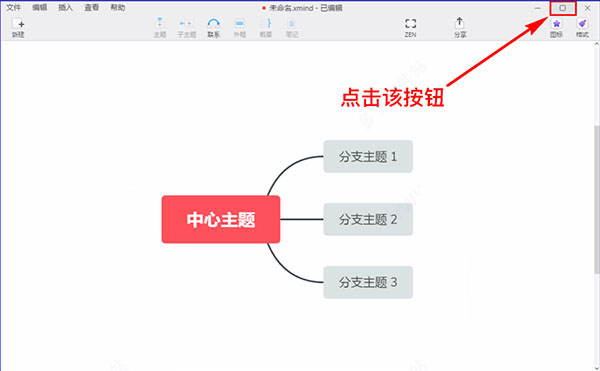This screenshot has width=600, height=371.
Task: Open the 帮助 menu
Action: click(x=118, y=8)
